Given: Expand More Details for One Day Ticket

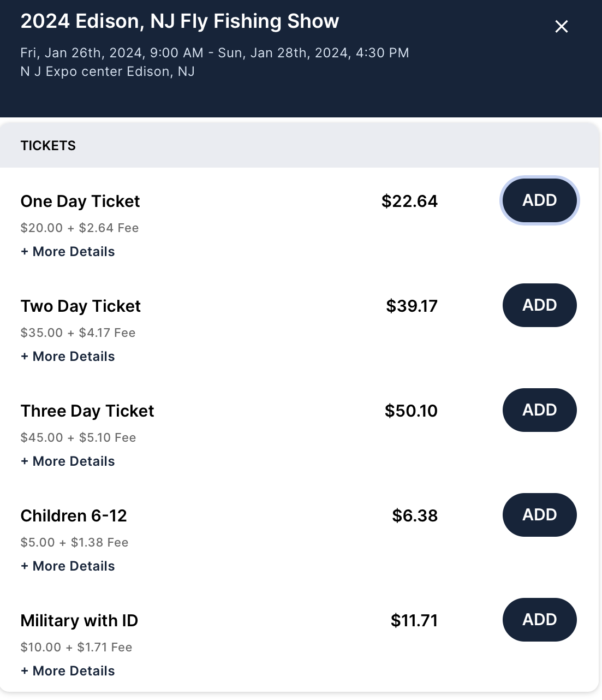Looking at the screenshot, I should 68,252.
